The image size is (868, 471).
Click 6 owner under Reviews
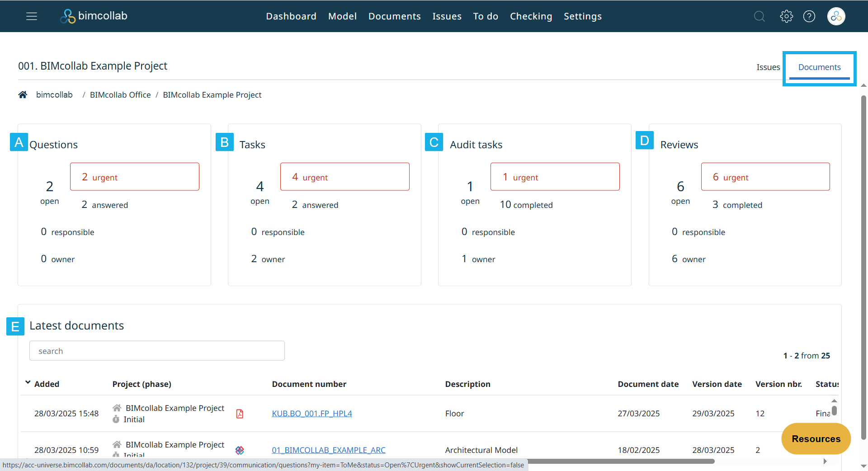pyautogui.click(x=689, y=259)
